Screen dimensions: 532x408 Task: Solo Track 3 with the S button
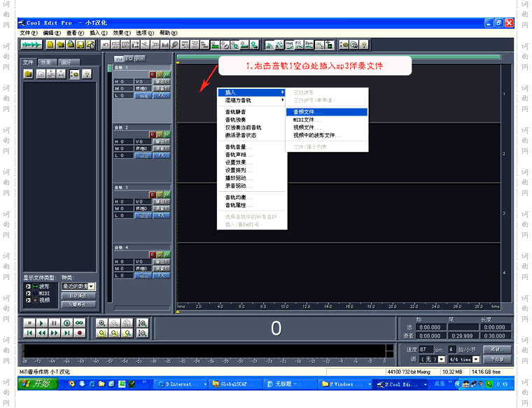(x=160, y=195)
